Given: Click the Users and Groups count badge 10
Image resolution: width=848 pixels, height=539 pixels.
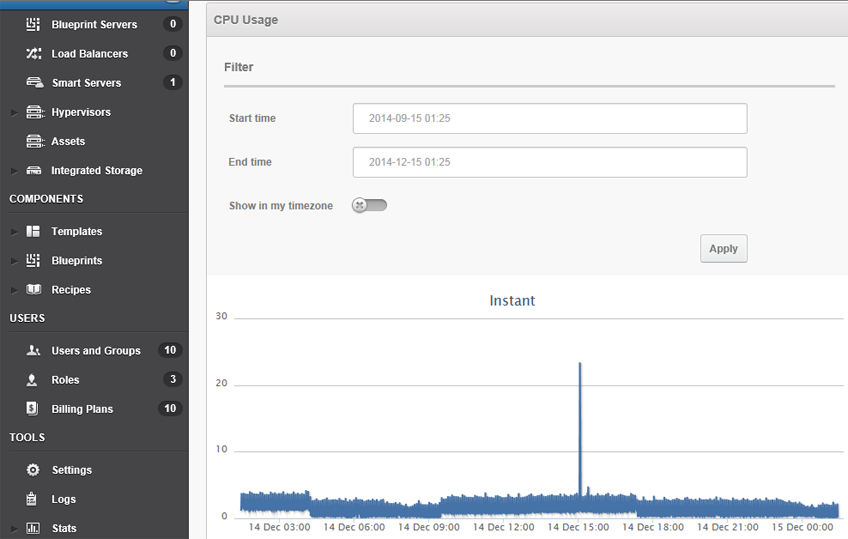Looking at the screenshot, I should click(170, 350).
